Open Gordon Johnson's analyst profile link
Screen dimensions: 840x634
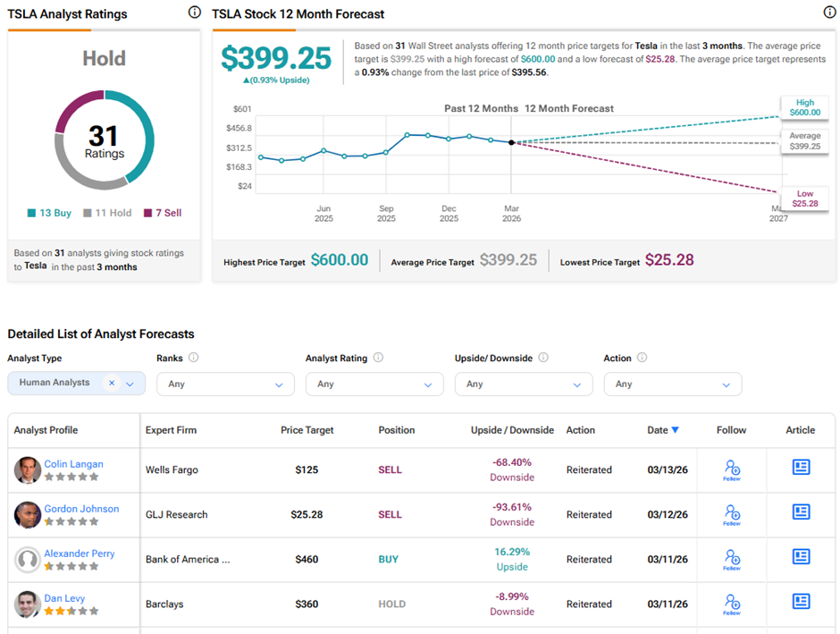(x=81, y=509)
